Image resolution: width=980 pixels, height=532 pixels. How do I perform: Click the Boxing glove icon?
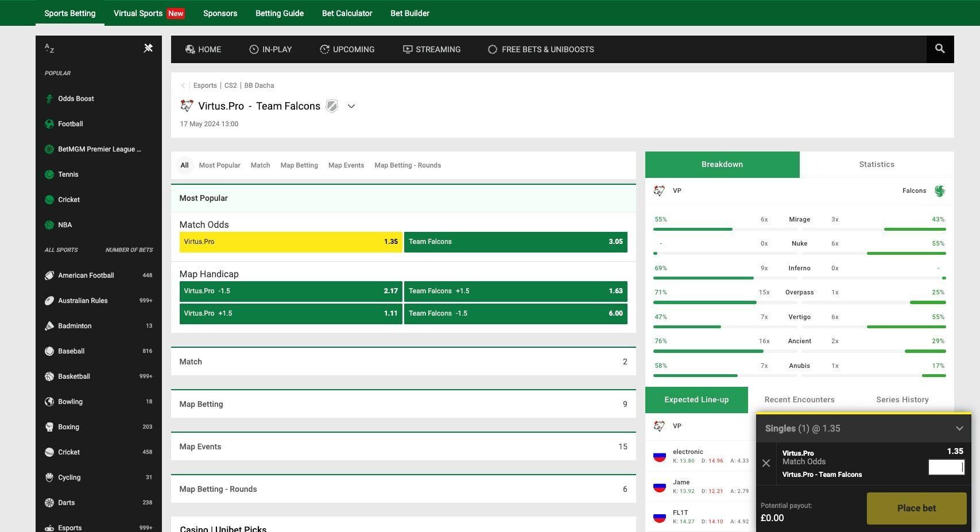[49, 427]
